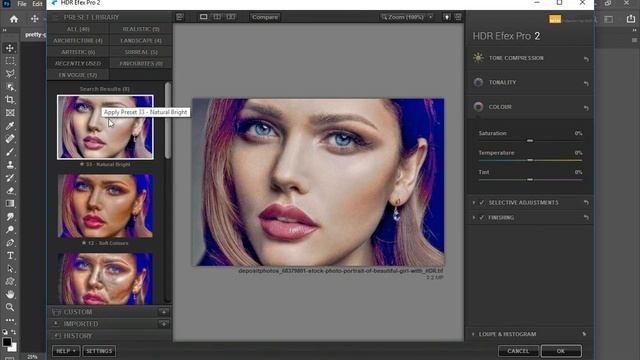
Task: Click the Compare button
Action: tap(265, 17)
